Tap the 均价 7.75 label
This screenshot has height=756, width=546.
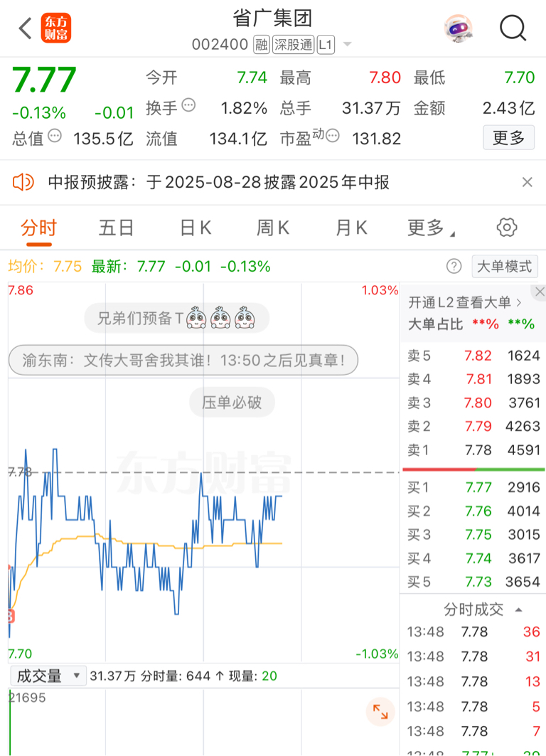point(45,267)
